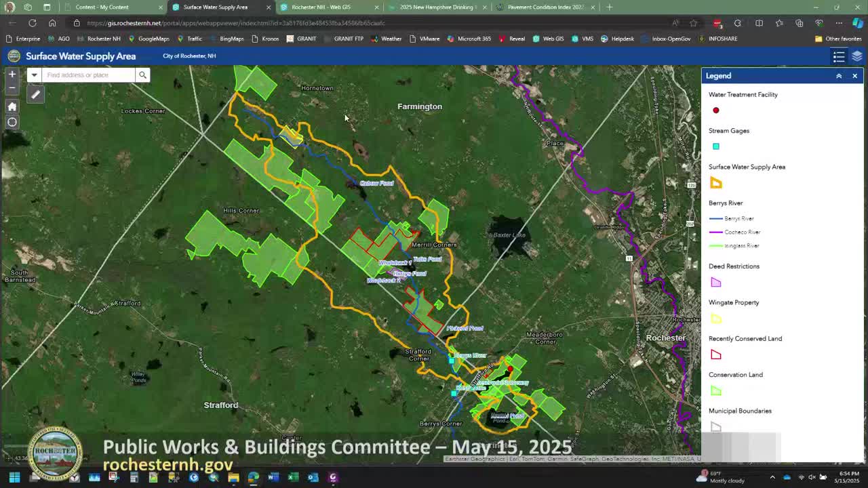Open the BingMaps bookmark

point(226,39)
